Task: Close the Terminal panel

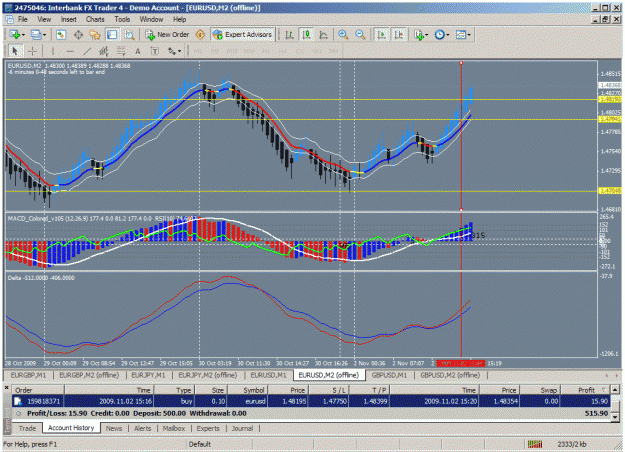Action: 6,387
